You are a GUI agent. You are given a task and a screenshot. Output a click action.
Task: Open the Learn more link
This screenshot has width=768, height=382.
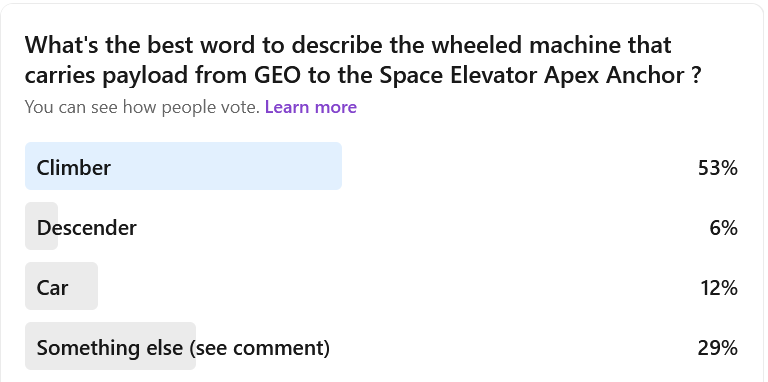311,107
